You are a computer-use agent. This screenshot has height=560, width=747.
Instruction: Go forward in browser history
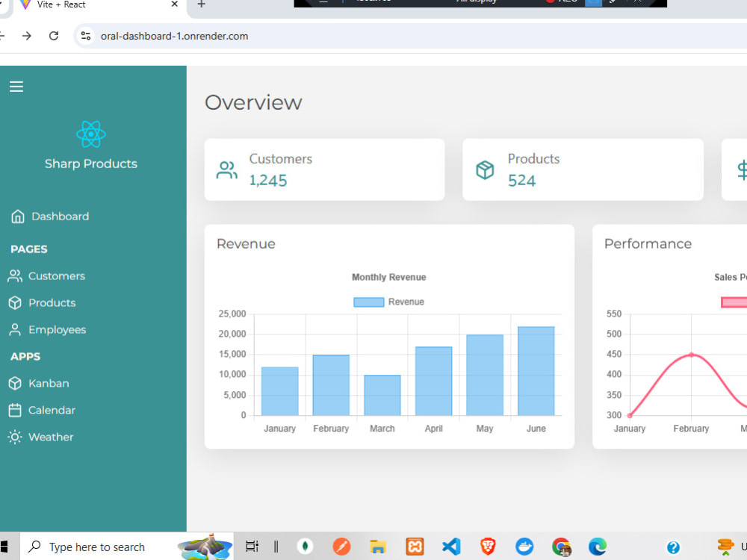tap(27, 36)
